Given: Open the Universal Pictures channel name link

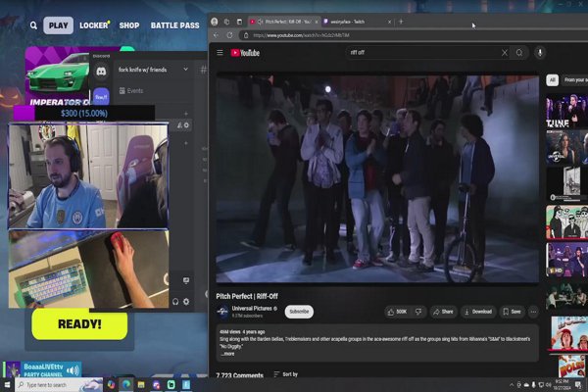Looking at the screenshot, I should [252, 309].
